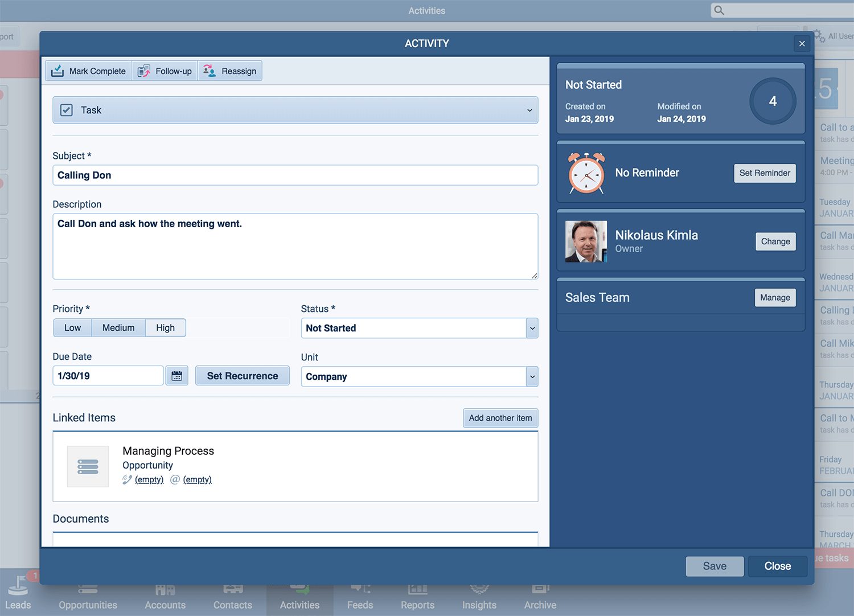
Task: Set the priority to High
Action: click(x=165, y=327)
